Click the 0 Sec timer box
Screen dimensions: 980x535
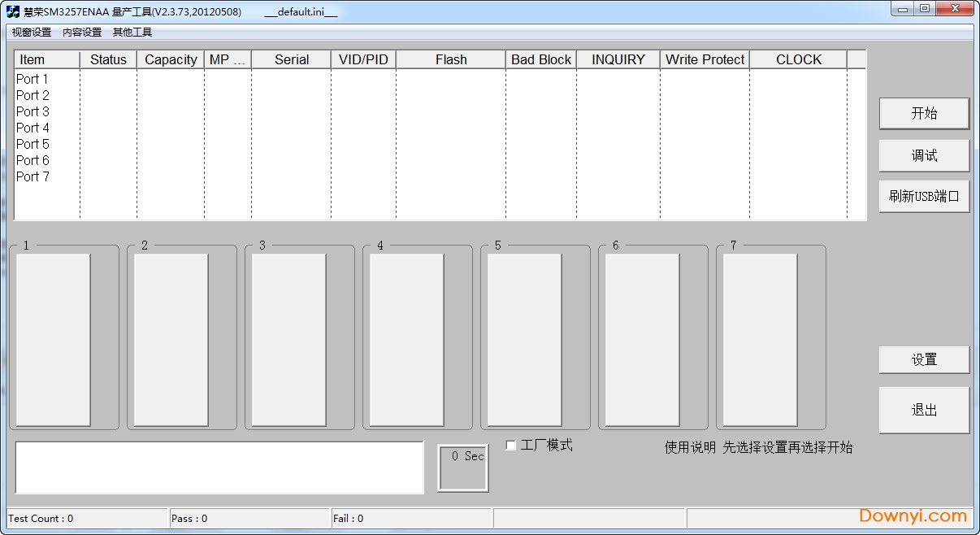click(x=463, y=468)
